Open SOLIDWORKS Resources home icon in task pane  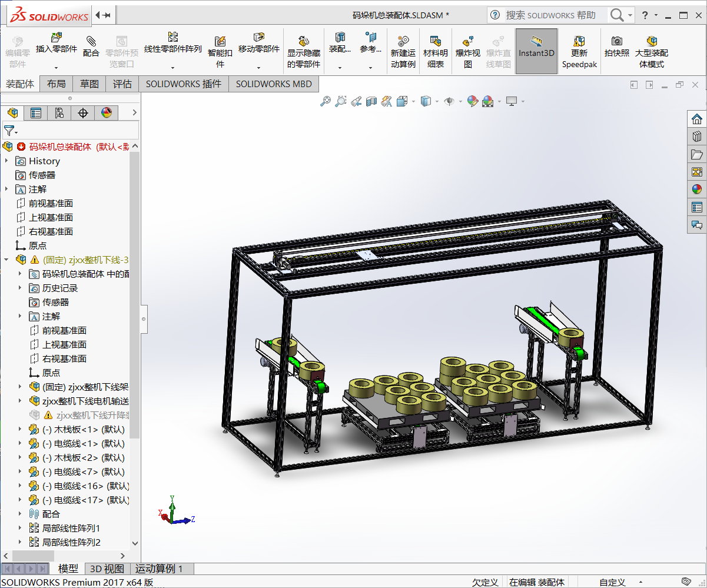(x=697, y=119)
